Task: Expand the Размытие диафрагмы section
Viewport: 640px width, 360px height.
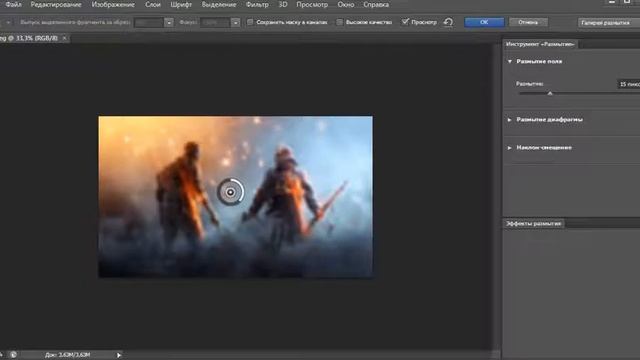Action: pyautogui.click(x=509, y=120)
